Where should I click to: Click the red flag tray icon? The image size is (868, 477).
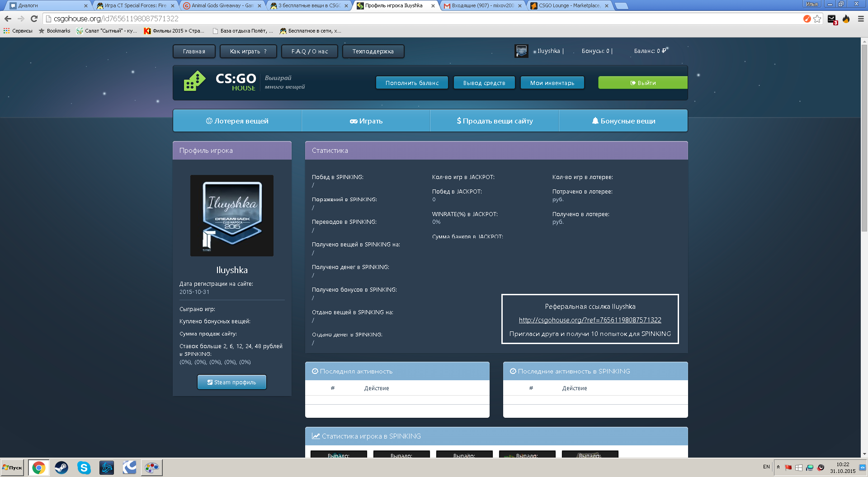pos(788,467)
